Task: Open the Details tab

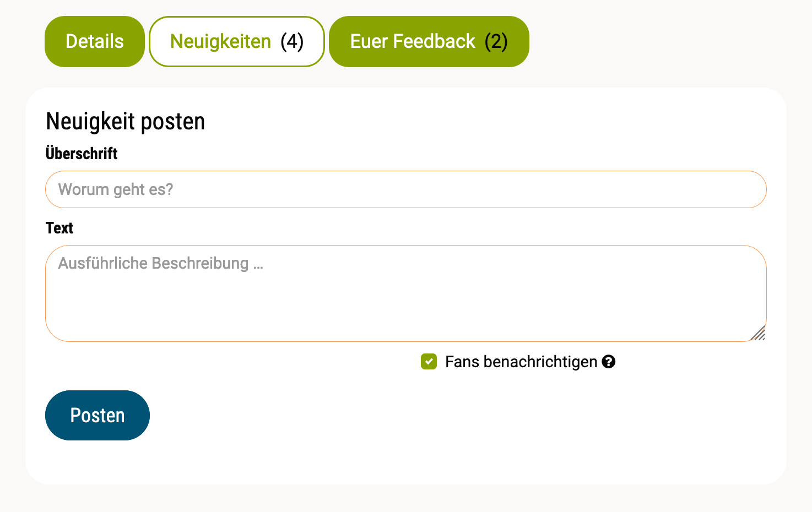Action: click(x=95, y=42)
